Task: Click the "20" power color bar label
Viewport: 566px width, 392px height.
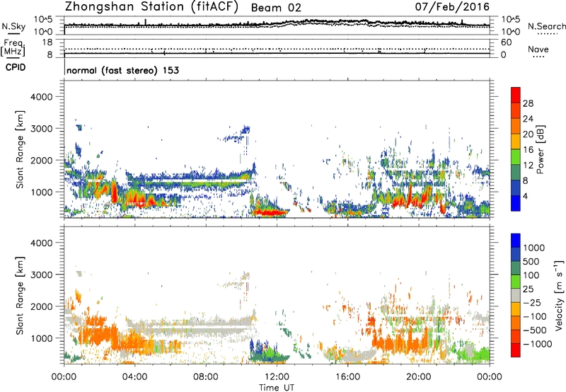Action: (528, 134)
